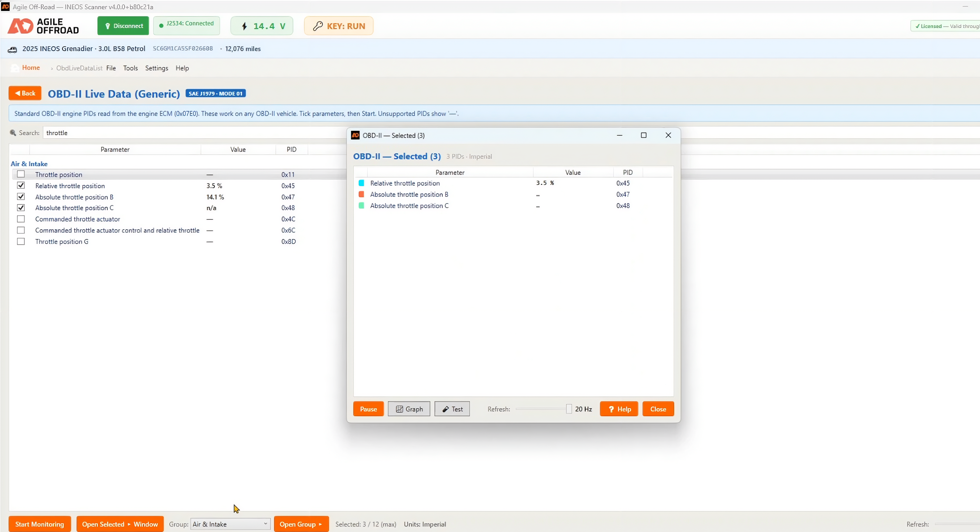The width and height of the screenshot is (980, 532).
Task: Pause the live data in Selected window
Action: pos(368,409)
